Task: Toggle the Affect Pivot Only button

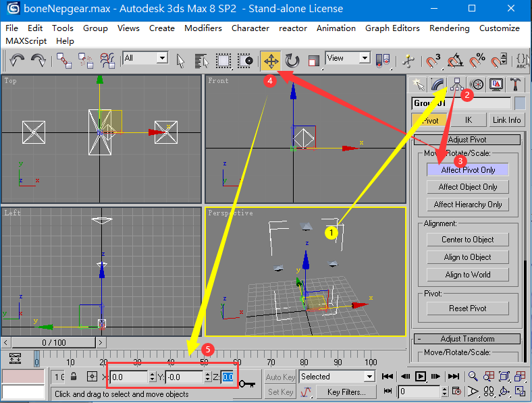Action: pyautogui.click(x=467, y=170)
